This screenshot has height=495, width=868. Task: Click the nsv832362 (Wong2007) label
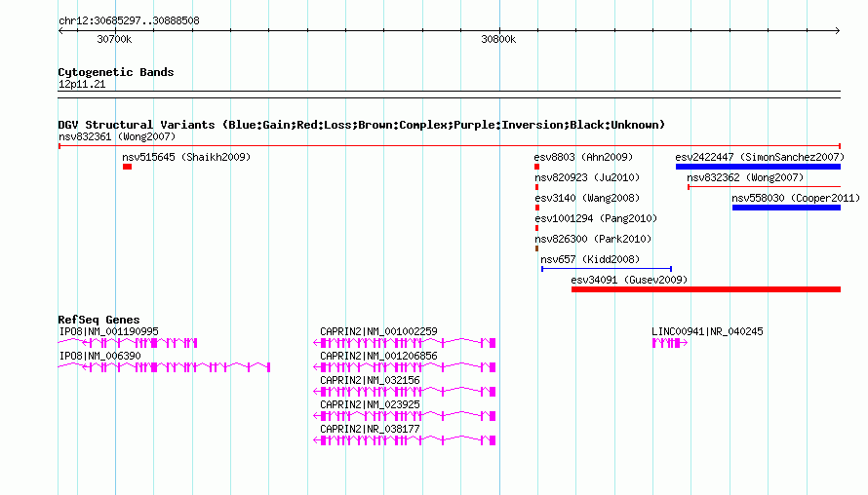[745, 177]
